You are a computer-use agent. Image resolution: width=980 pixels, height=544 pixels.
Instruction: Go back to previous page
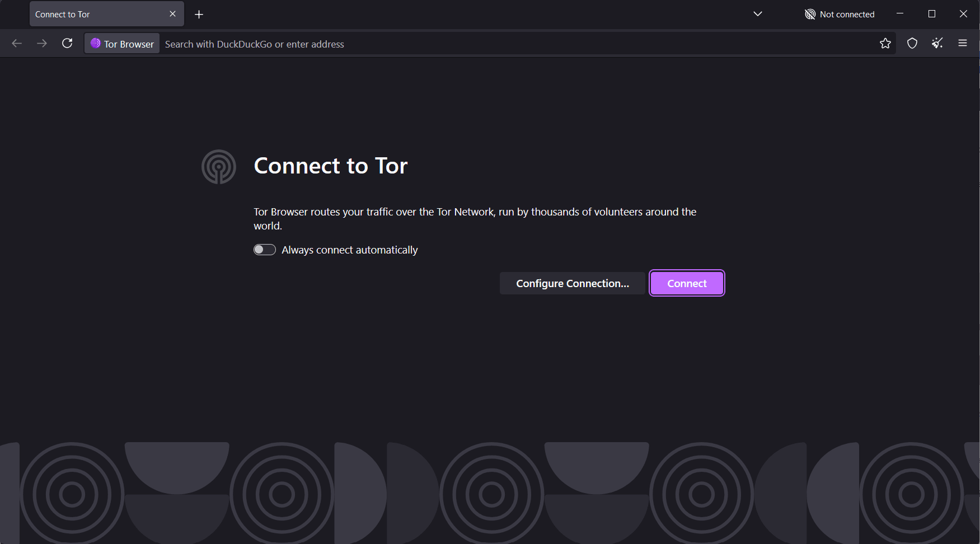[x=17, y=44]
